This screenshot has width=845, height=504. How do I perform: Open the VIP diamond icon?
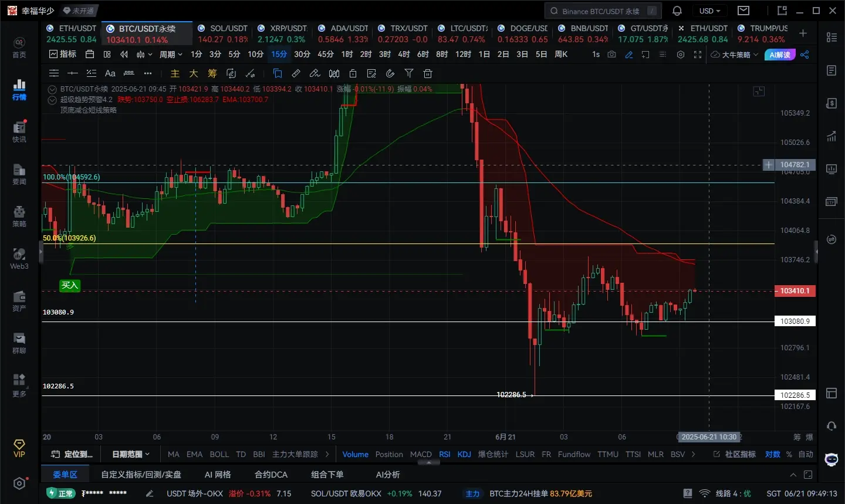pos(19,448)
